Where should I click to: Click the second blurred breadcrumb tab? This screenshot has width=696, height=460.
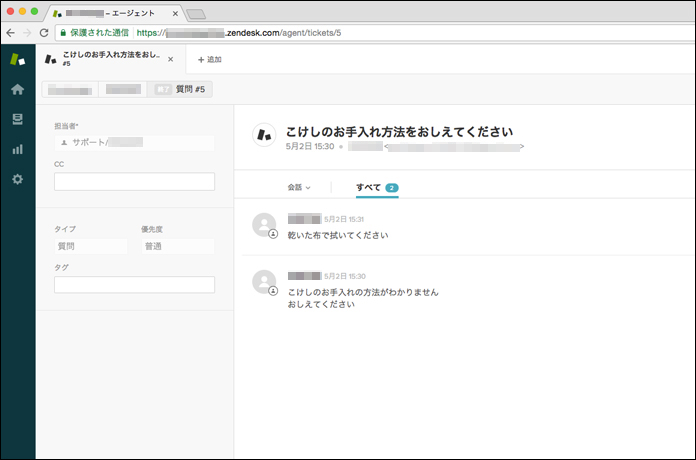tap(123, 89)
